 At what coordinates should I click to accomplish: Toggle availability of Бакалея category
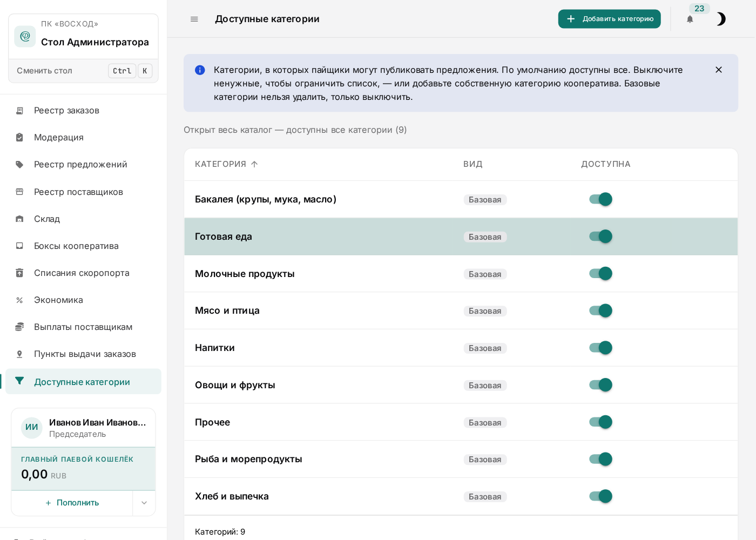coord(600,199)
